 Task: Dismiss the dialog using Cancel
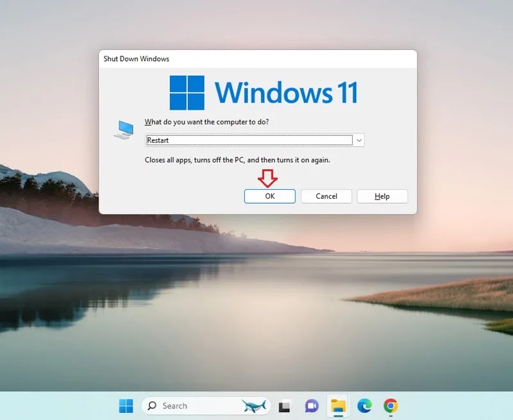pos(326,196)
